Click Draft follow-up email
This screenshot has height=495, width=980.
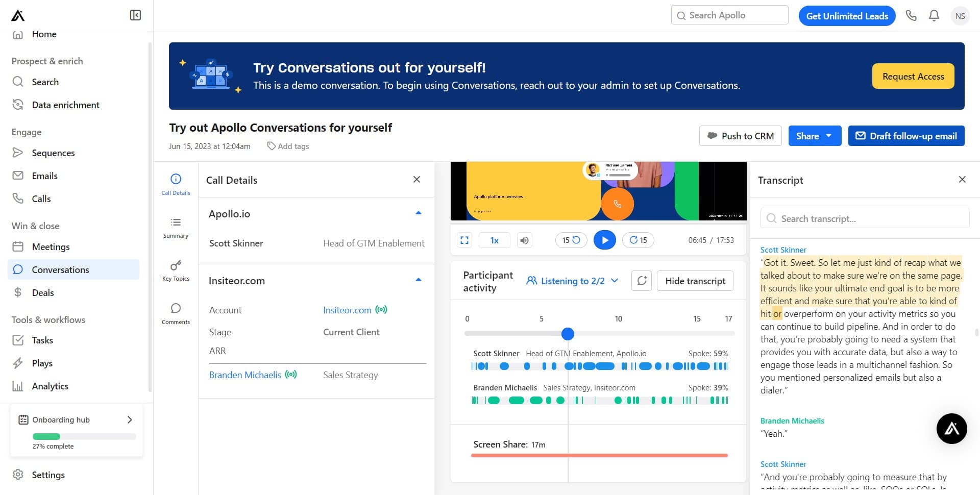906,136
